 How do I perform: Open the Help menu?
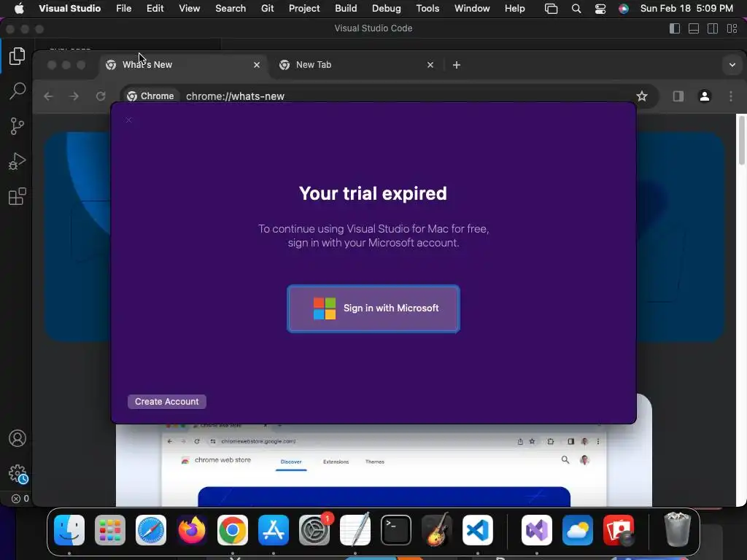point(515,9)
